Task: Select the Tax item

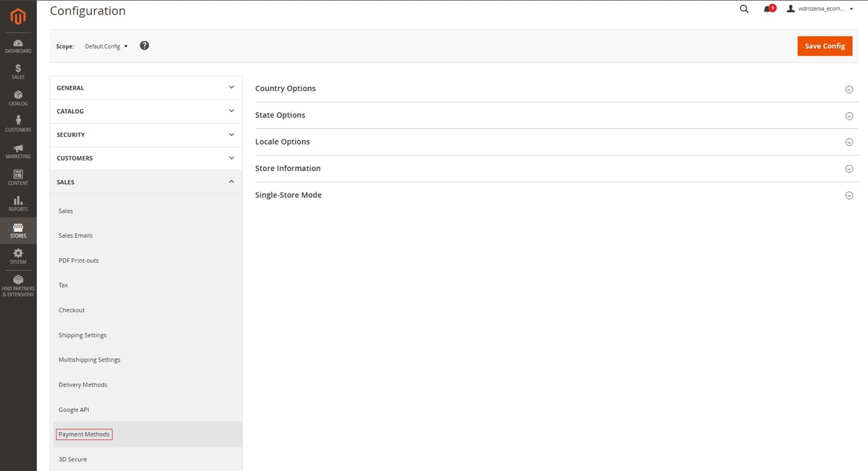Action: 63,285
